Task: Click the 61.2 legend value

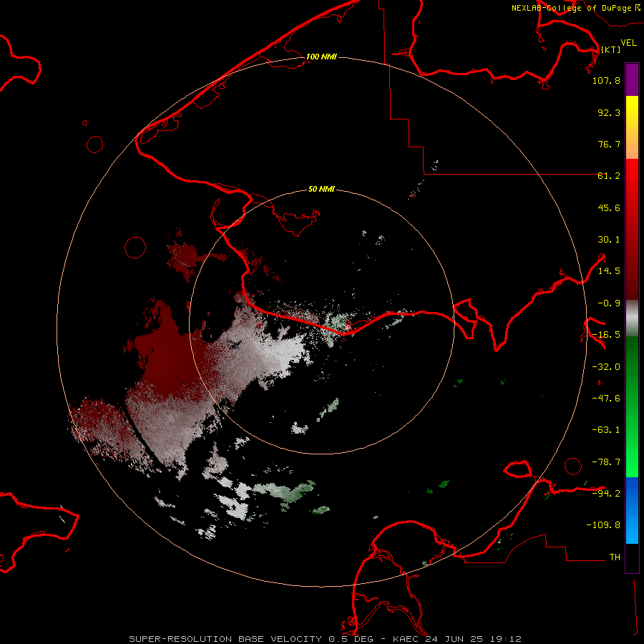Action: (x=609, y=176)
